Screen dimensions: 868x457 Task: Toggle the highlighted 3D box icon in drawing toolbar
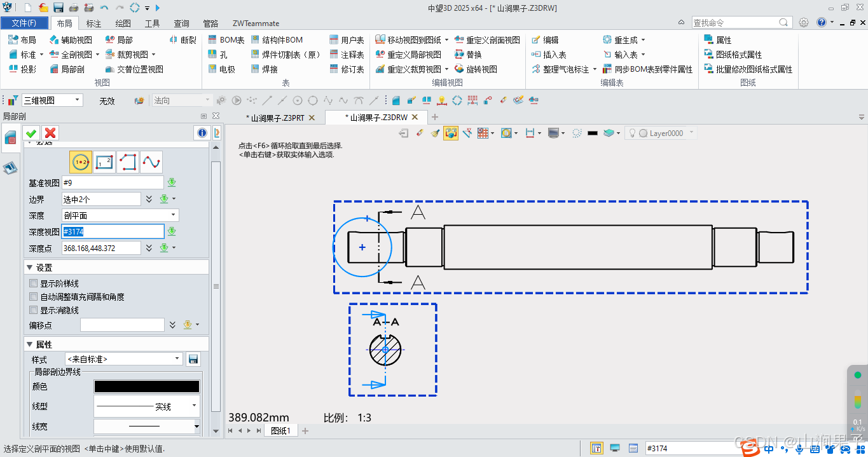pos(451,133)
